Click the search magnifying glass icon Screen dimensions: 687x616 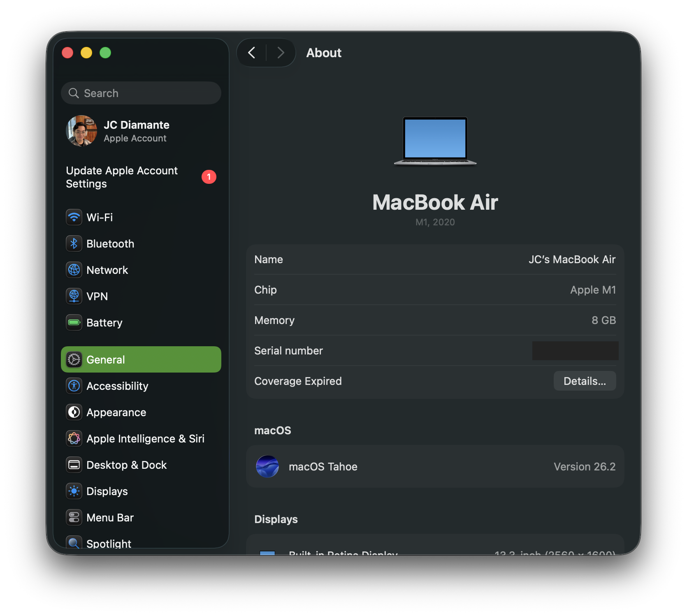tap(74, 93)
